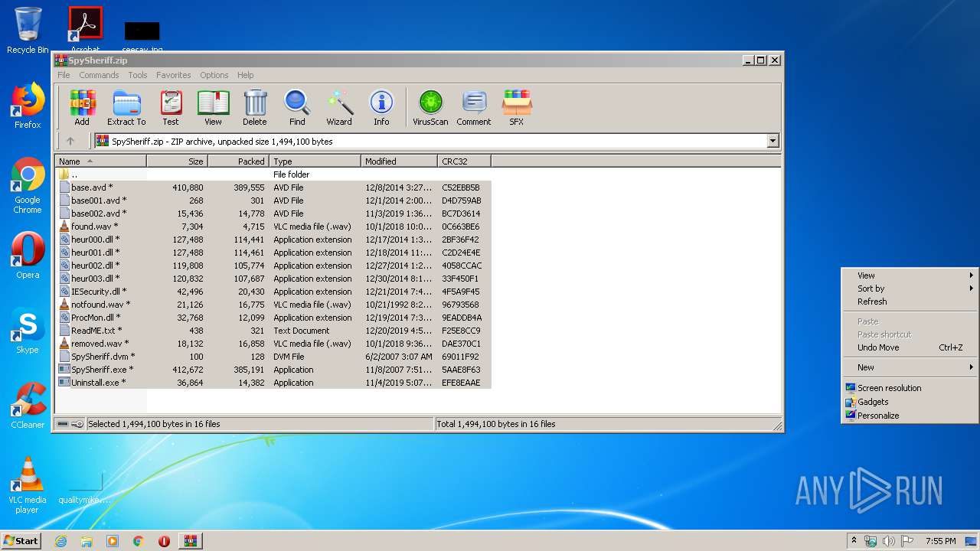980x551 pixels.
Task: Sort by the Modified column header
Action: tap(399, 161)
